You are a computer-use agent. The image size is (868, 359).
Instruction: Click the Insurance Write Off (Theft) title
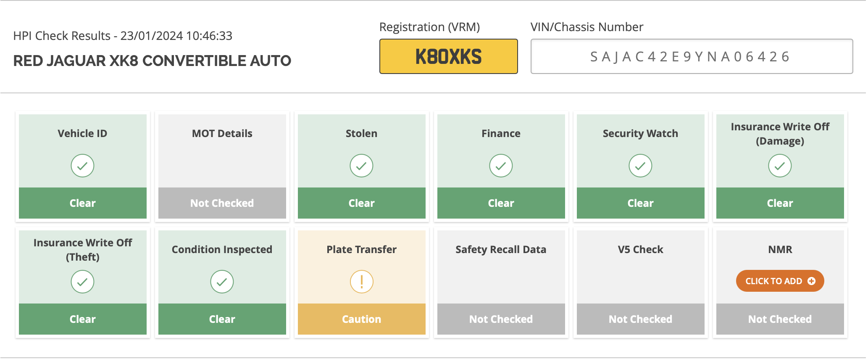point(83,250)
